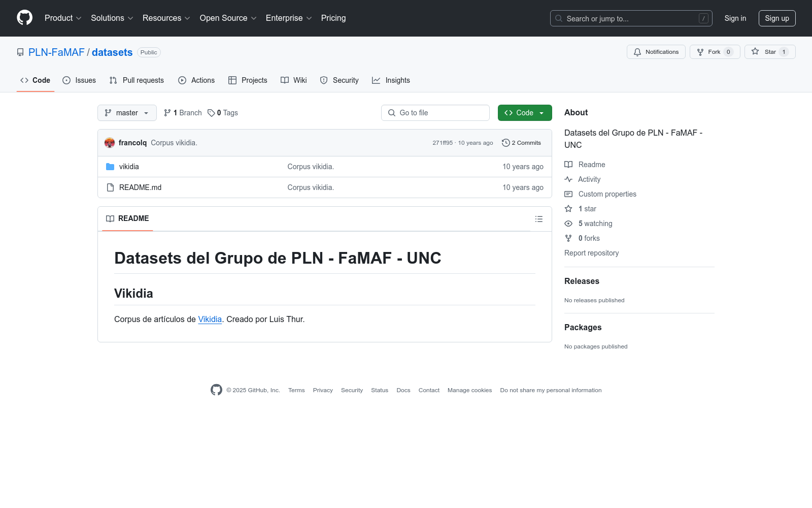
Task: Open the green Code dropdown
Action: (525, 113)
